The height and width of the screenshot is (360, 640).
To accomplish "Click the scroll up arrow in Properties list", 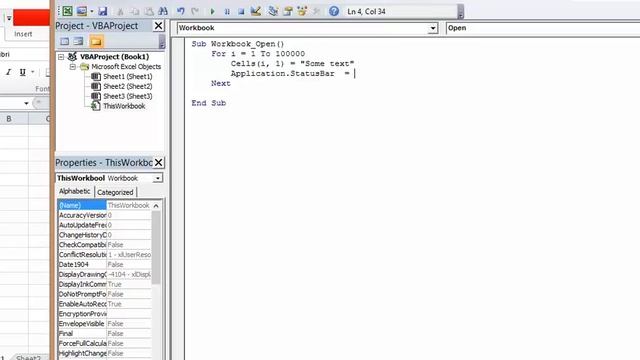I will (x=156, y=206).
